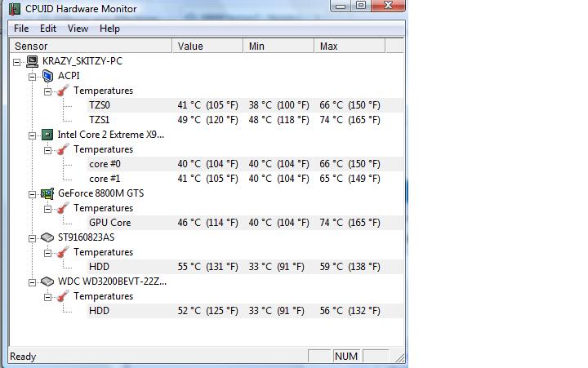The height and width of the screenshot is (368, 588).
Task: Select the ACPI tree label
Action: click(x=69, y=76)
